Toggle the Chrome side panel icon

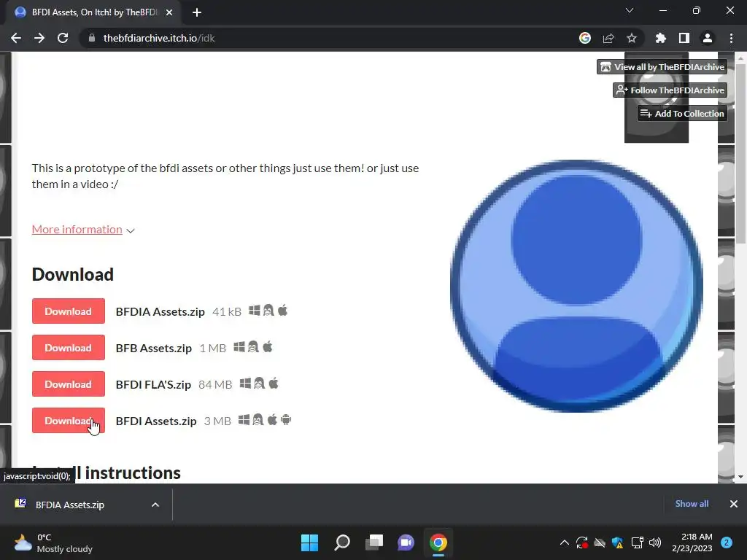pyautogui.click(x=684, y=38)
